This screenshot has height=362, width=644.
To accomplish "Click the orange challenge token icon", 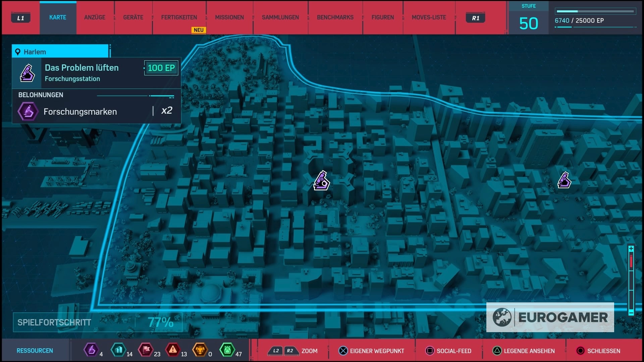I will coord(200,350).
